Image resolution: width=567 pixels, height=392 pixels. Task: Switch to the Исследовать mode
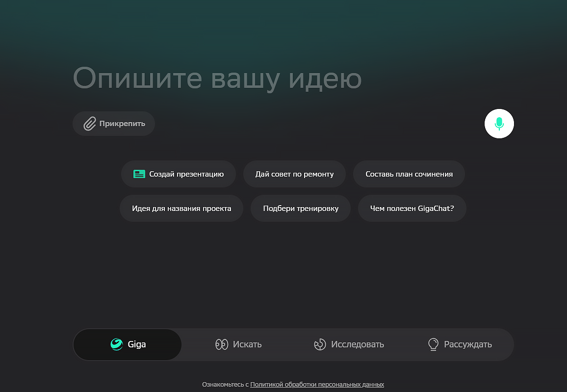pos(349,344)
